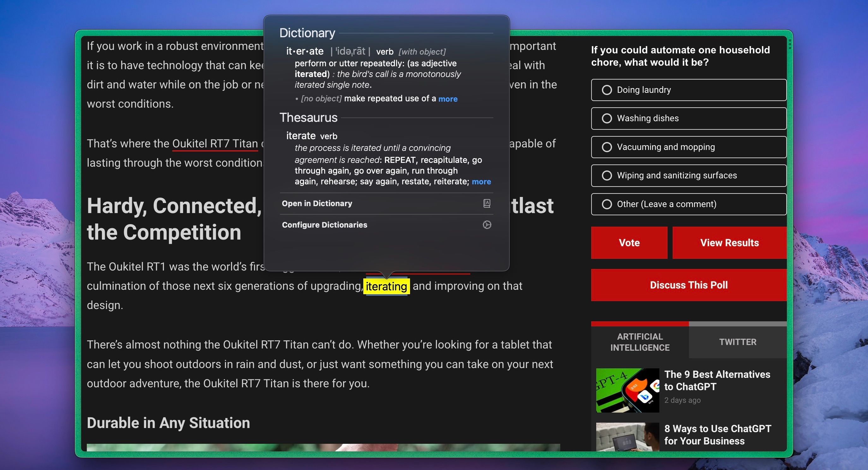
Task: Click the highlighted word iterating
Action: point(386,286)
